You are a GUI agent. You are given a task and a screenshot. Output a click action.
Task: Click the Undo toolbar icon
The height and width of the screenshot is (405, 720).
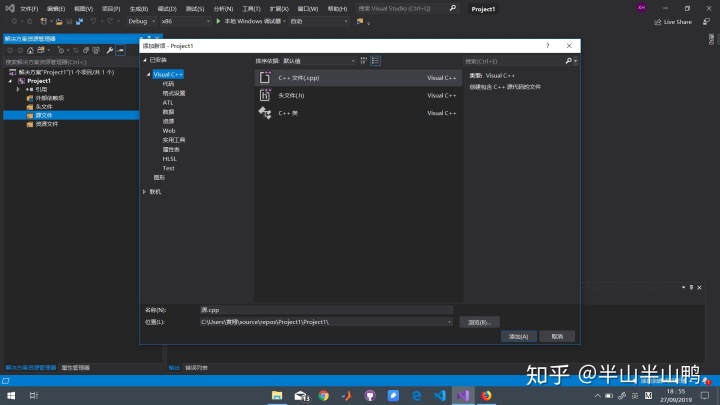pyautogui.click(x=93, y=21)
